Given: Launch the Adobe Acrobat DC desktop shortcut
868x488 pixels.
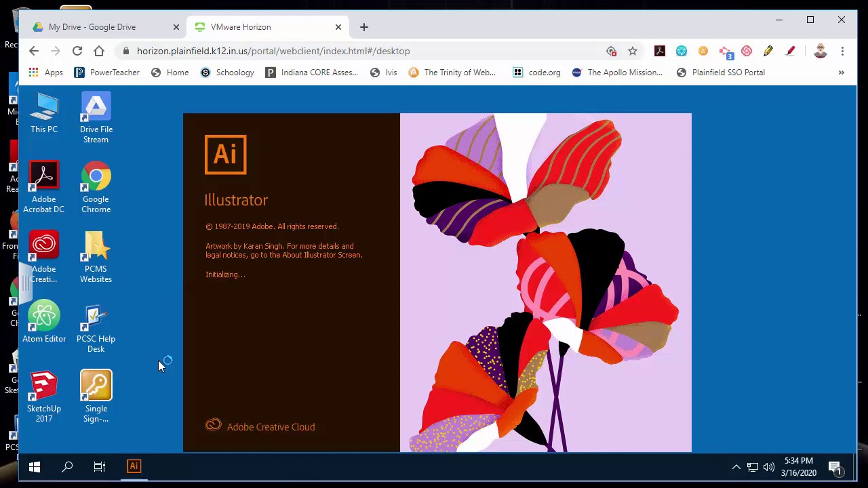Looking at the screenshot, I should tap(44, 187).
